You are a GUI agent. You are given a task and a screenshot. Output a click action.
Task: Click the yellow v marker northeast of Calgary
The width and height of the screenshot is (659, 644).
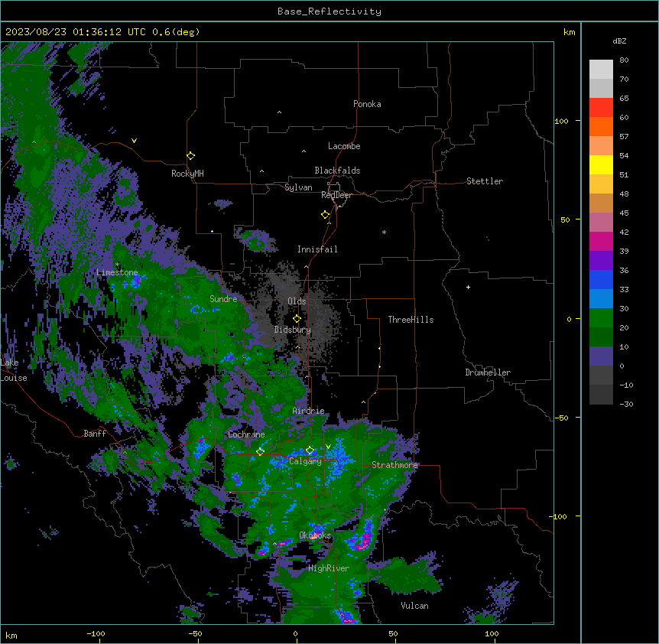click(328, 447)
